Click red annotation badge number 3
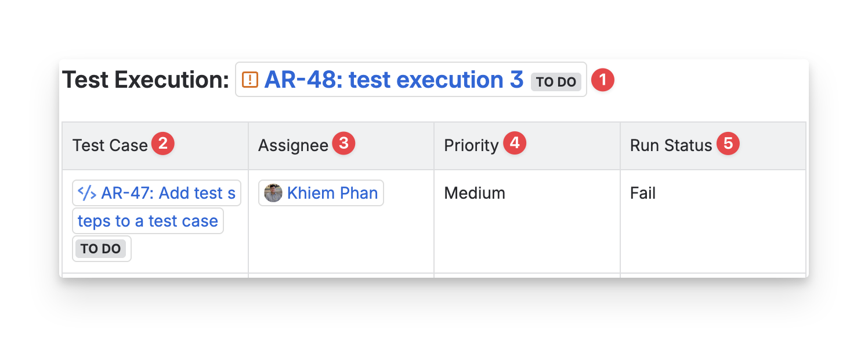The image size is (868, 337). pos(343,144)
